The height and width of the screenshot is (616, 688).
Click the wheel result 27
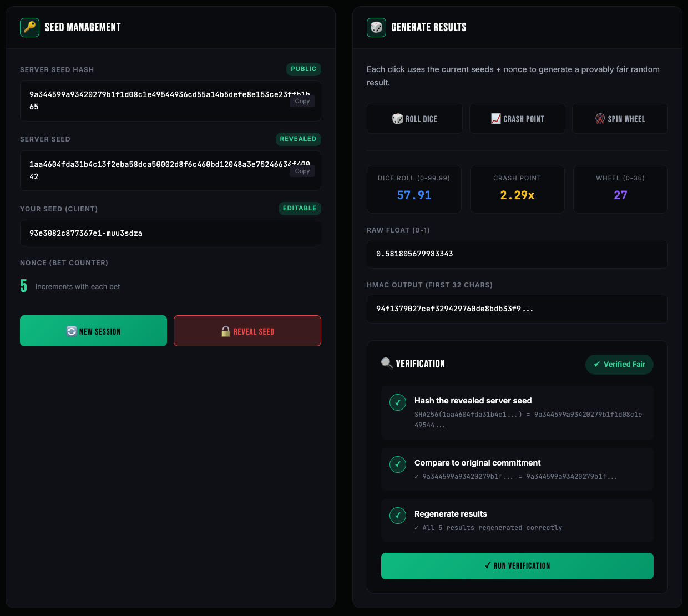(620, 195)
